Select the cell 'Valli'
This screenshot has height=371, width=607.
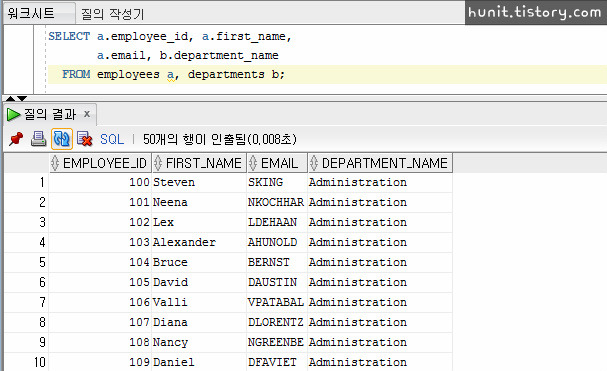click(x=199, y=302)
